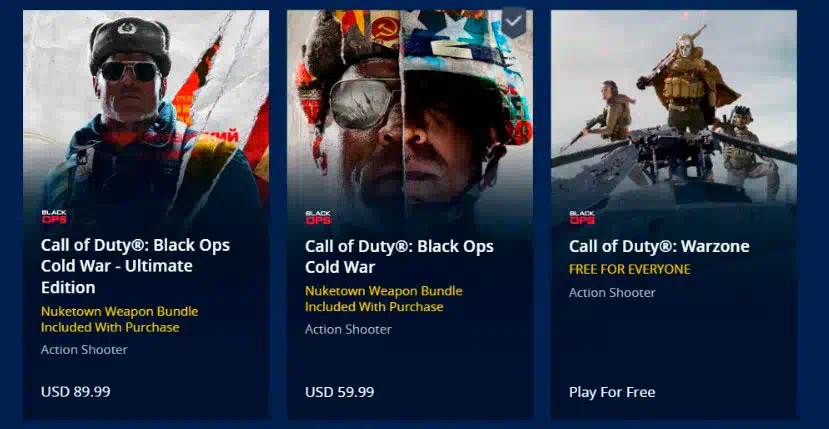Click the Black Ops logo on Warzone card
The height and width of the screenshot is (429, 829).
click(x=582, y=217)
